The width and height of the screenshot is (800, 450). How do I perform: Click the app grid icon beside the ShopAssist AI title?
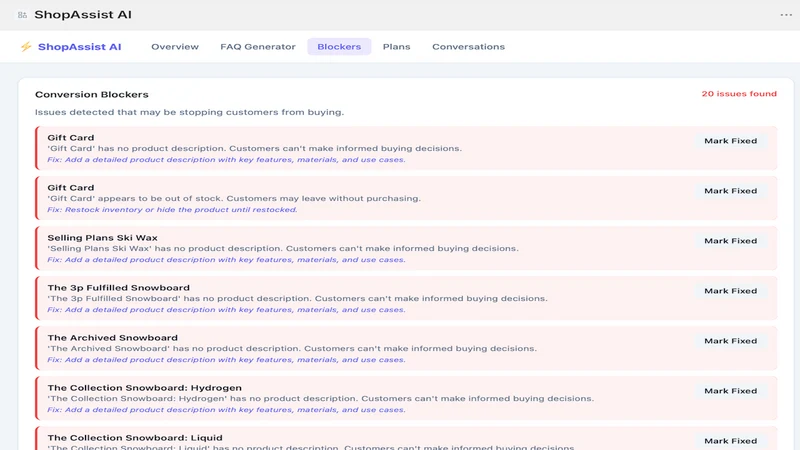pos(22,15)
